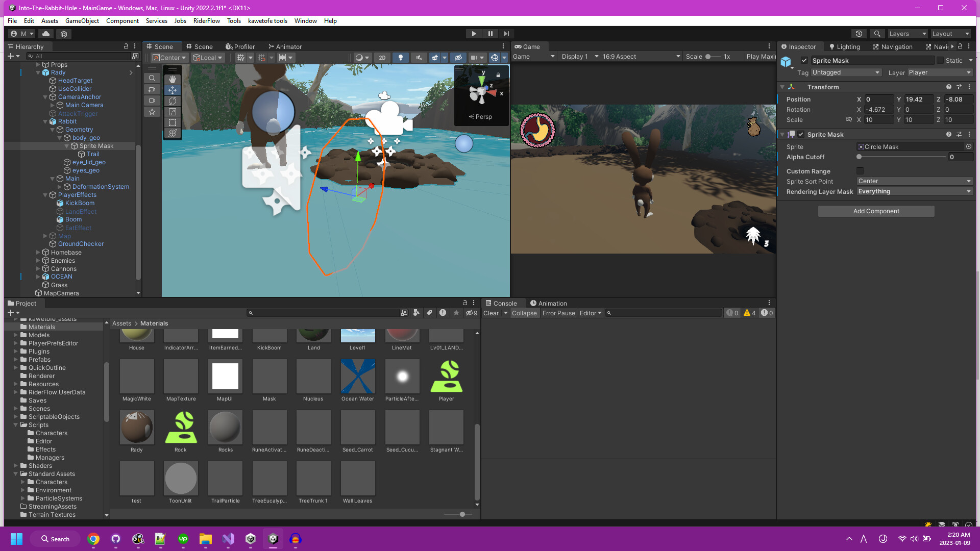Switch Scene view to 2D mode
The image size is (980, 551).
(x=382, y=57)
